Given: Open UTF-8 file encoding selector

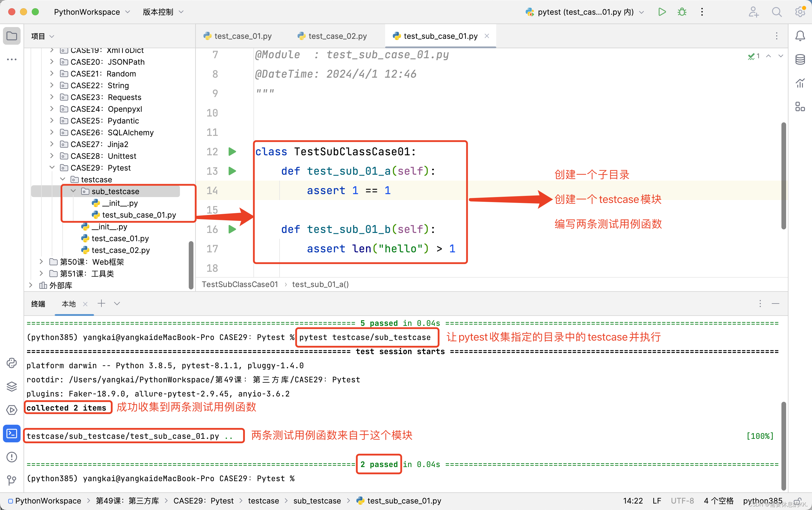Looking at the screenshot, I should (682, 501).
